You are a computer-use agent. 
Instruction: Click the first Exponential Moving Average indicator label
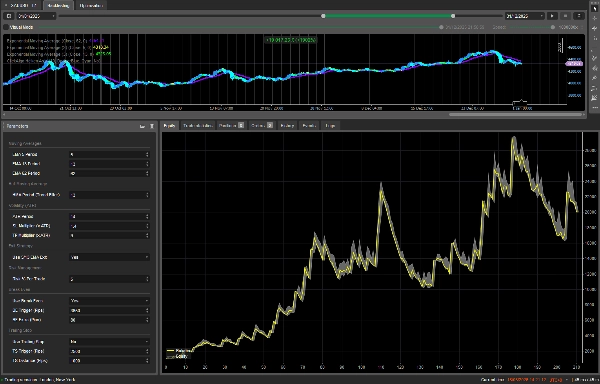[x=55, y=41]
